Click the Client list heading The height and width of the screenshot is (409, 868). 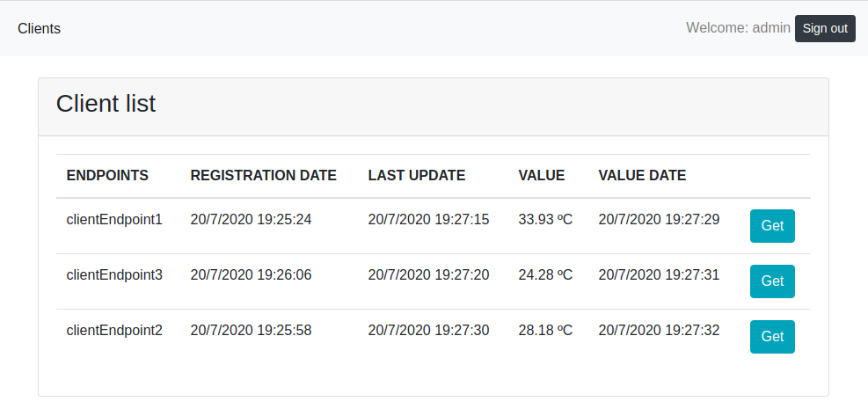tap(106, 104)
